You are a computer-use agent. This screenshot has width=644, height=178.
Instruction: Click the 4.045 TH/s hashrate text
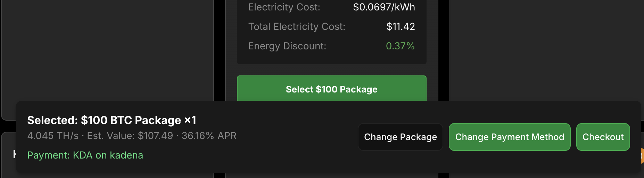53,136
